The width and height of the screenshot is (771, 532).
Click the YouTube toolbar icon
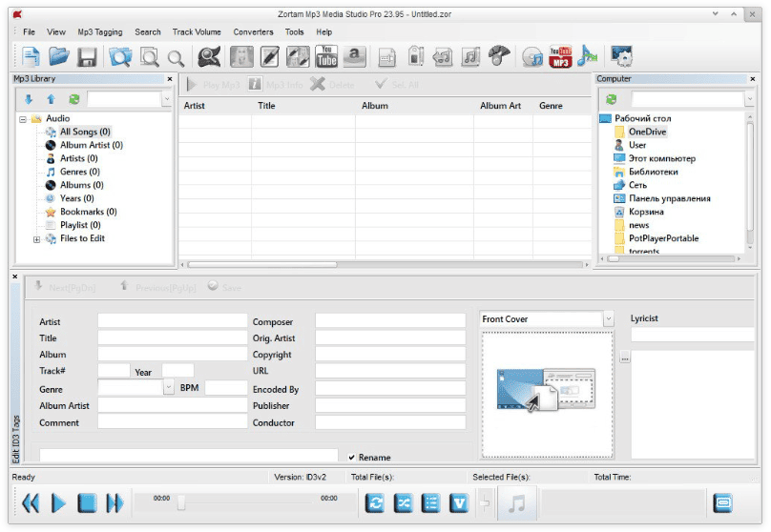point(326,56)
